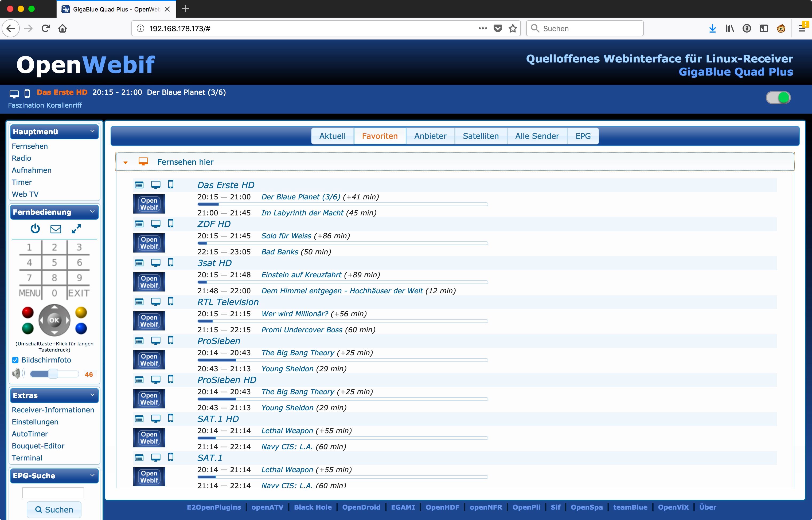Click the power icon in Fernbedienung
The width and height of the screenshot is (812, 520).
(35, 229)
